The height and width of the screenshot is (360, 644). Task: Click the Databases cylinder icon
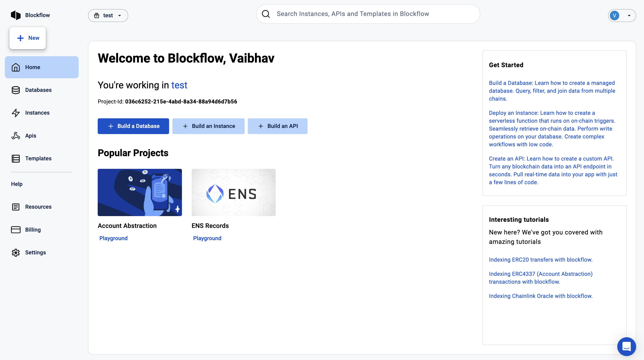(16, 90)
